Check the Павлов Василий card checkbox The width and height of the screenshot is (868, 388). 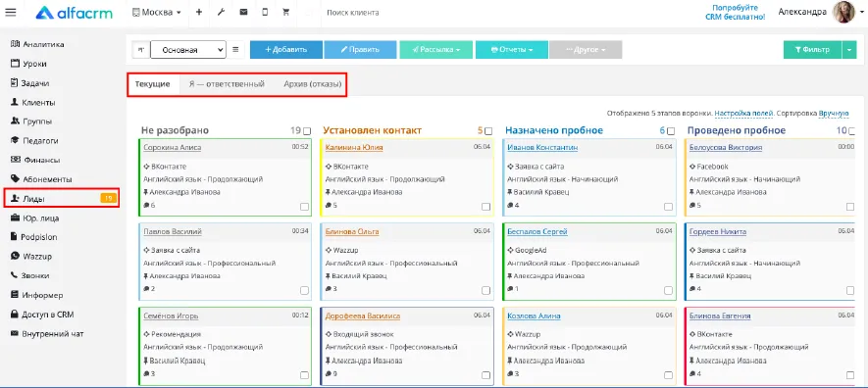pyautogui.click(x=304, y=290)
